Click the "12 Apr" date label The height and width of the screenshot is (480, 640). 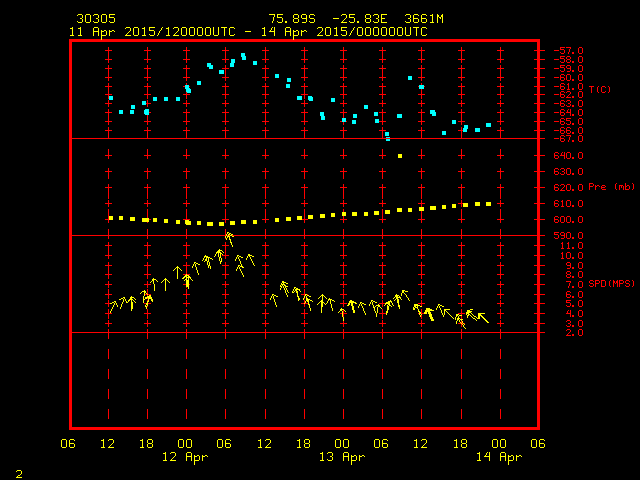coord(185,457)
